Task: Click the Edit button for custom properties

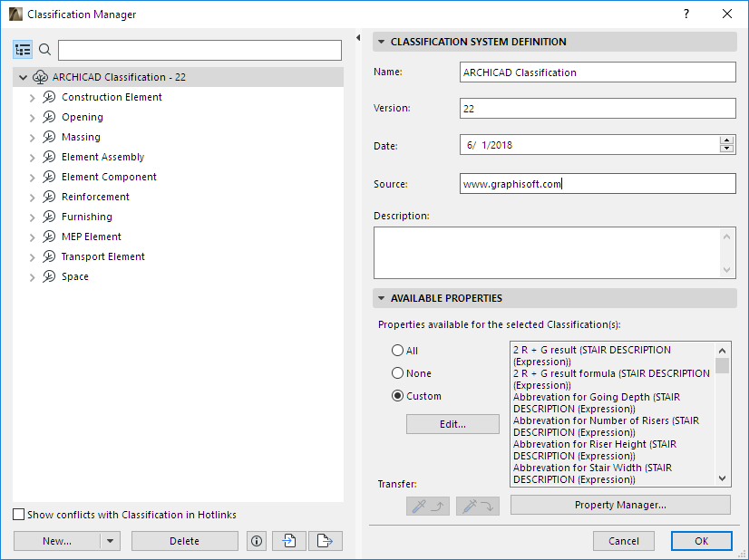Action: coord(452,424)
